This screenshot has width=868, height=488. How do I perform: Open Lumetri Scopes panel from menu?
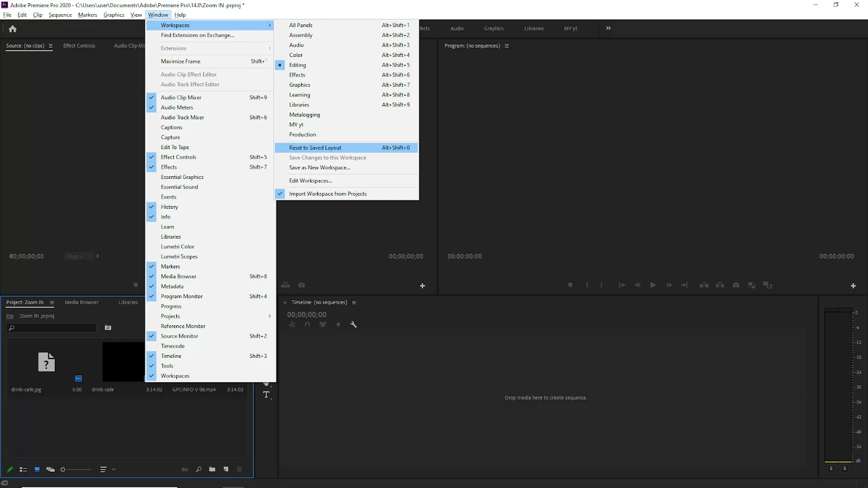[210, 257]
